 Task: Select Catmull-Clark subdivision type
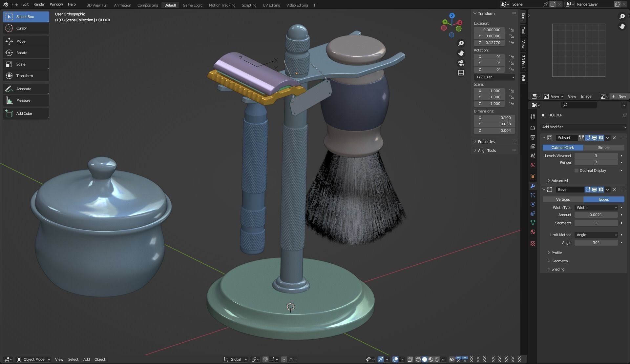(562, 148)
